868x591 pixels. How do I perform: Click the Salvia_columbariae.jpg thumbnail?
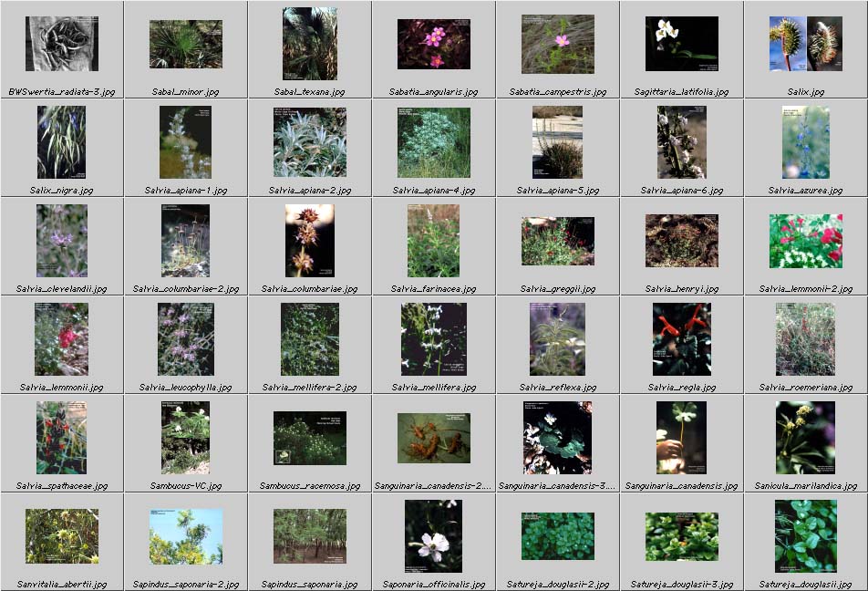click(x=309, y=241)
